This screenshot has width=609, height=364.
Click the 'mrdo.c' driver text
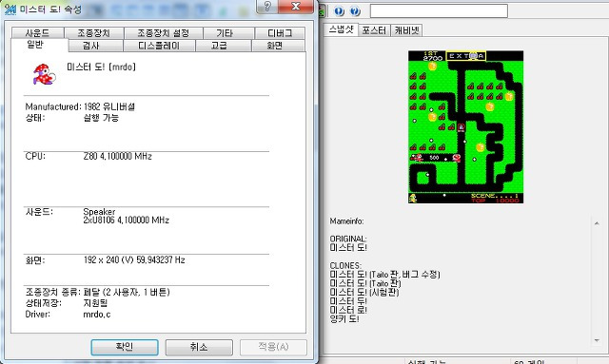(97, 315)
